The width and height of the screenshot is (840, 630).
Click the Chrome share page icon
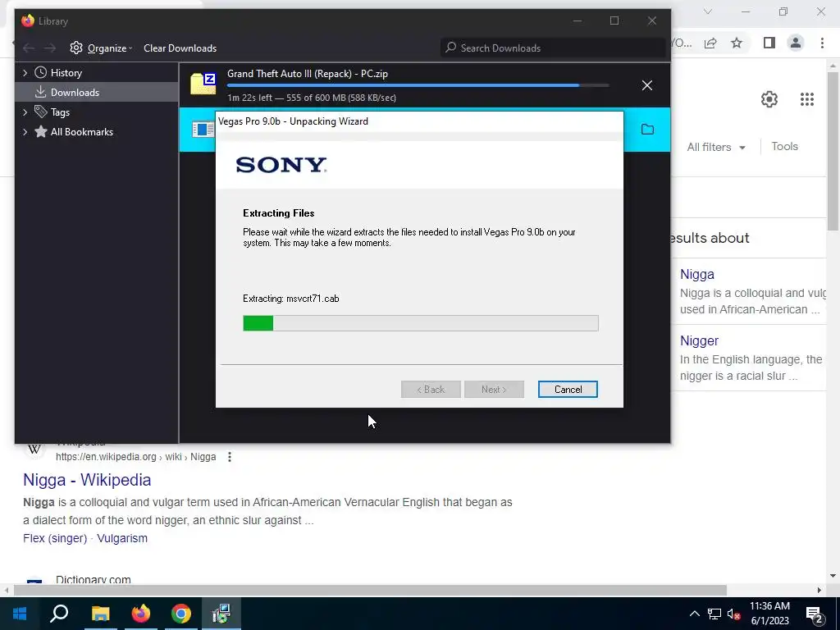[x=710, y=43]
